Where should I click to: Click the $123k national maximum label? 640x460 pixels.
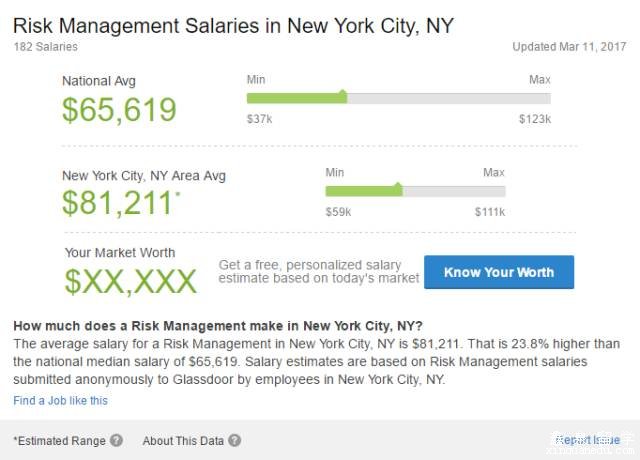click(x=535, y=119)
